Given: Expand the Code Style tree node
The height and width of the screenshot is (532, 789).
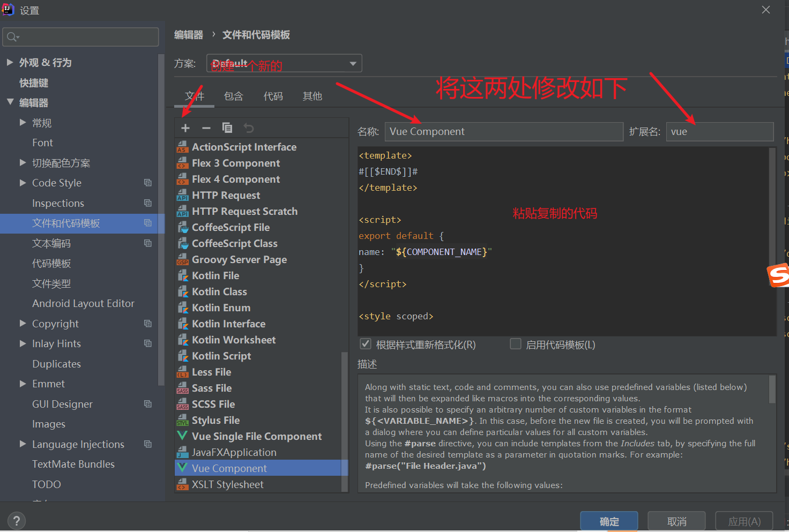Looking at the screenshot, I should pos(23,183).
